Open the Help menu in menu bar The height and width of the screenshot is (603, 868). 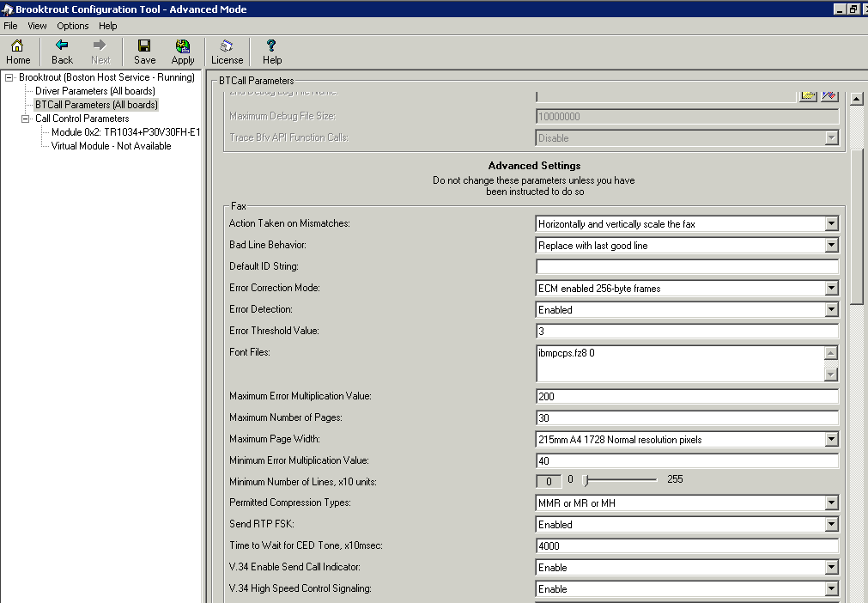[x=108, y=26]
